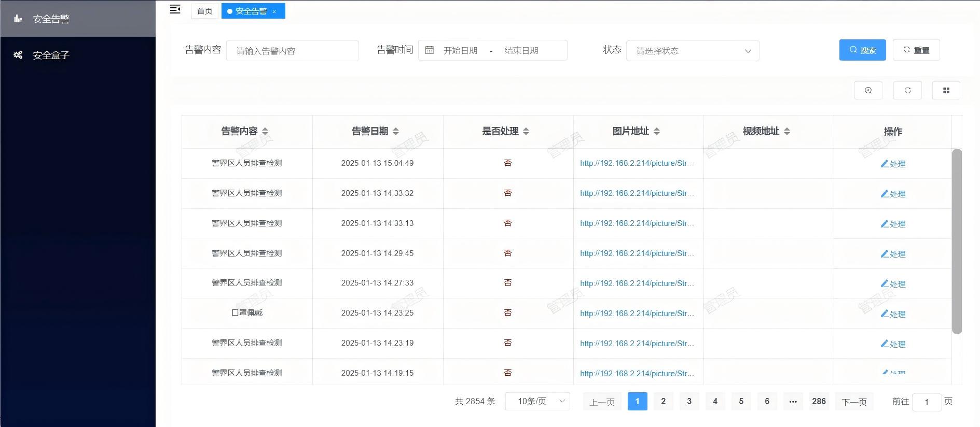Image resolution: width=980 pixels, height=427 pixels.
Task: Click the table's vertical scrollbar
Action: (x=957, y=241)
